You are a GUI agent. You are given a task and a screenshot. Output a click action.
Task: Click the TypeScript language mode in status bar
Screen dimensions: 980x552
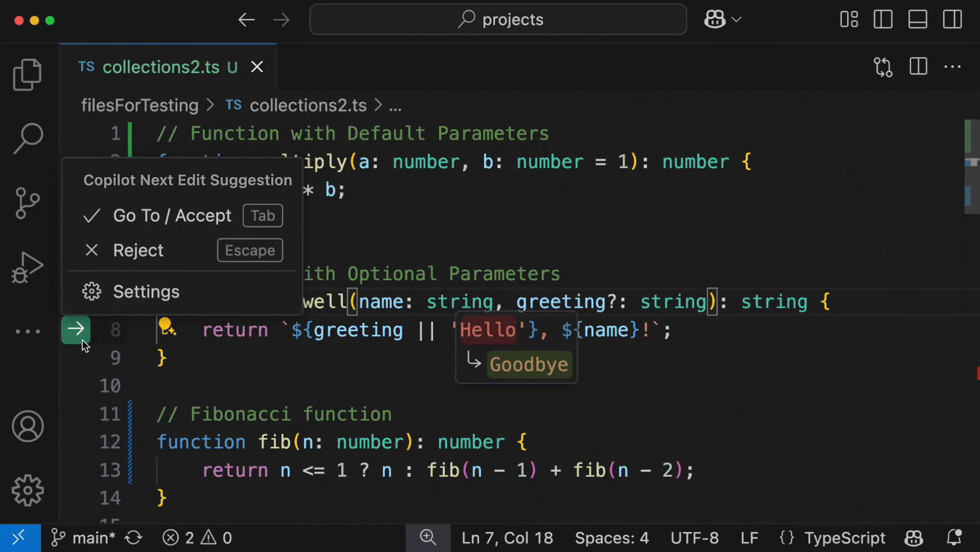[x=844, y=538]
